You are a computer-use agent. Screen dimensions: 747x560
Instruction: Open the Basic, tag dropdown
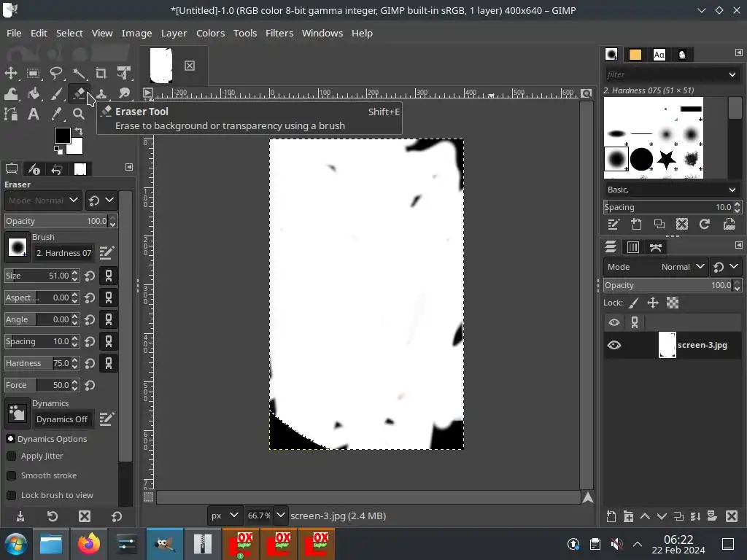click(x=672, y=190)
